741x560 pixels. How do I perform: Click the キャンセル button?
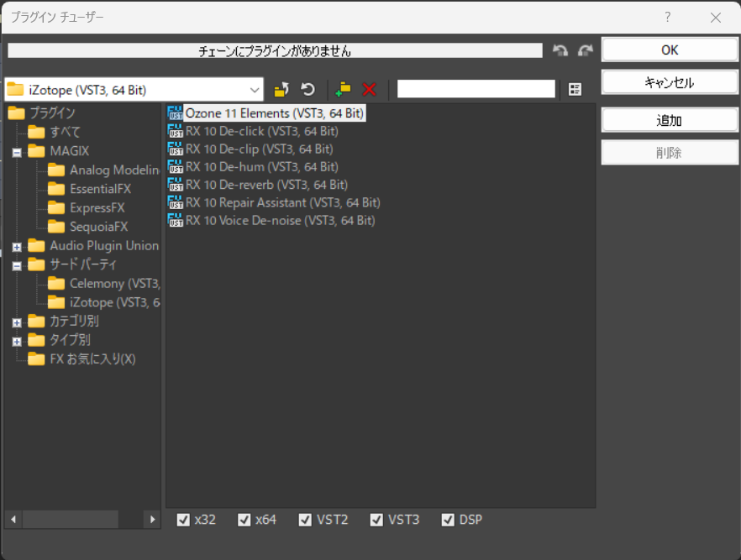(x=669, y=82)
